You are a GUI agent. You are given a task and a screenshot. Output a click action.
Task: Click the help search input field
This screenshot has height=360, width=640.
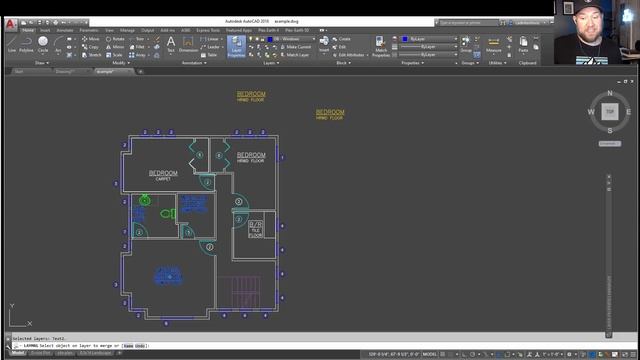coord(469,23)
